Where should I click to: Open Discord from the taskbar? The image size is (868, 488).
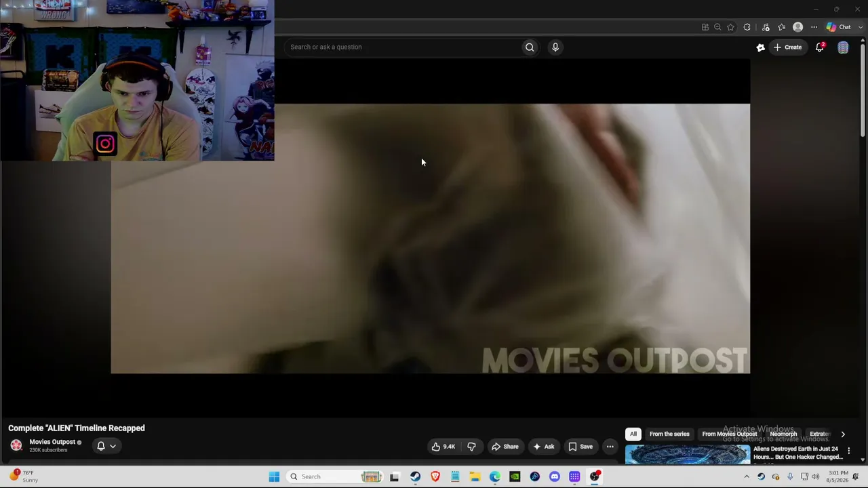555,476
